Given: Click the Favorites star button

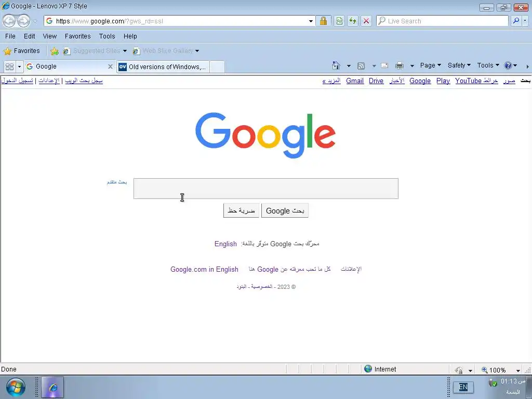Looking at the screenshot, I should [x=22, y=51].
